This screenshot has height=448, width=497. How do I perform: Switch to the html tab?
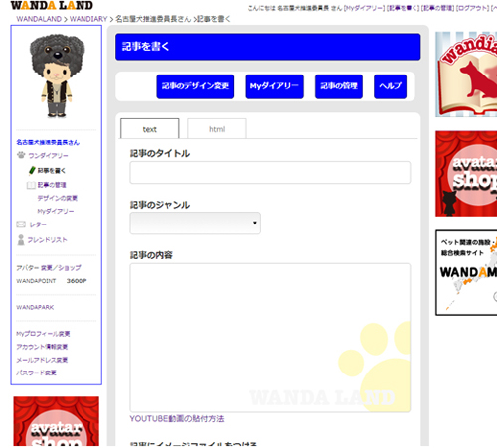[x=217, y=129]
